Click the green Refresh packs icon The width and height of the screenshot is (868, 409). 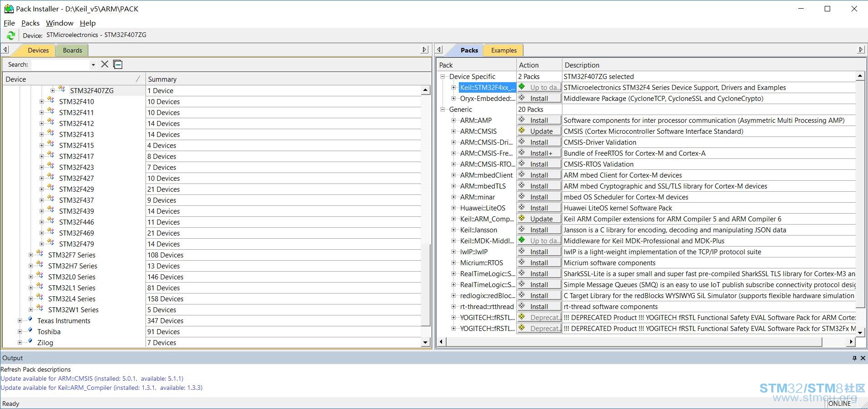pos(10,35)
